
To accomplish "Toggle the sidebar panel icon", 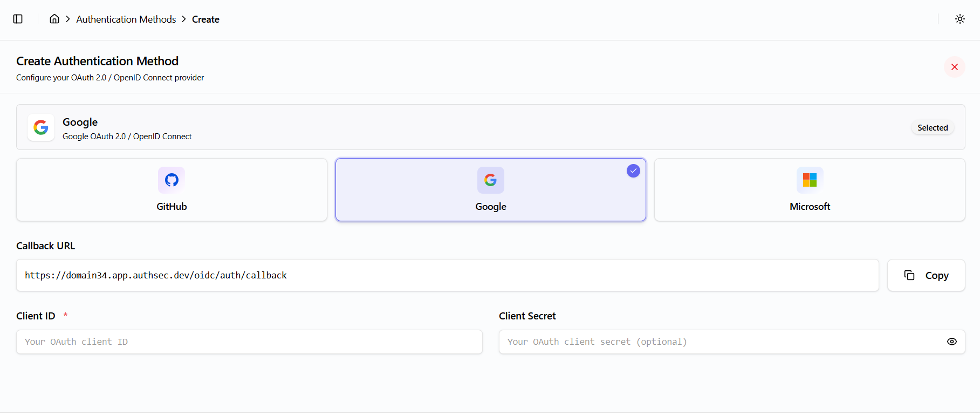I will (x=18, y=19).
